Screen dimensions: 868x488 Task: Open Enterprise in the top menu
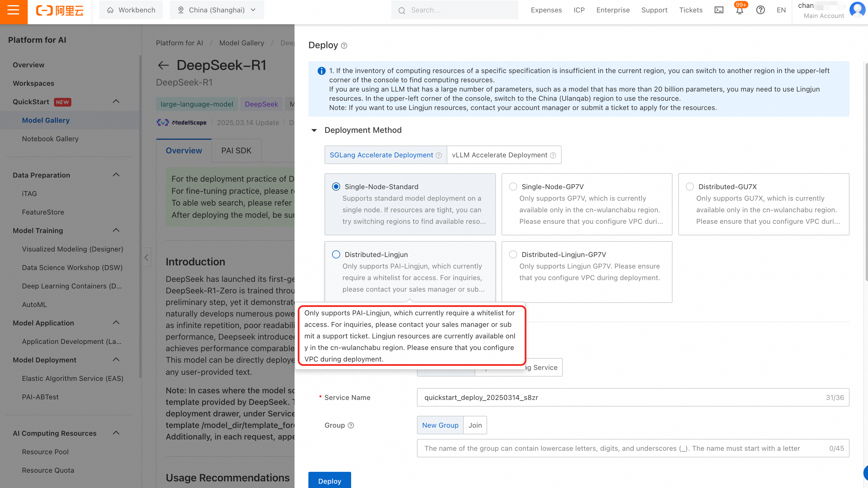[612, 10]
